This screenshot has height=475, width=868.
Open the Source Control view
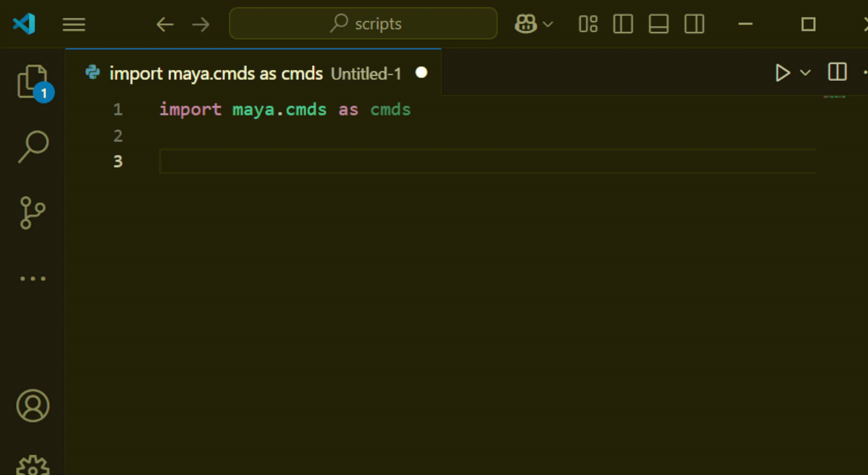coord(32,213)
